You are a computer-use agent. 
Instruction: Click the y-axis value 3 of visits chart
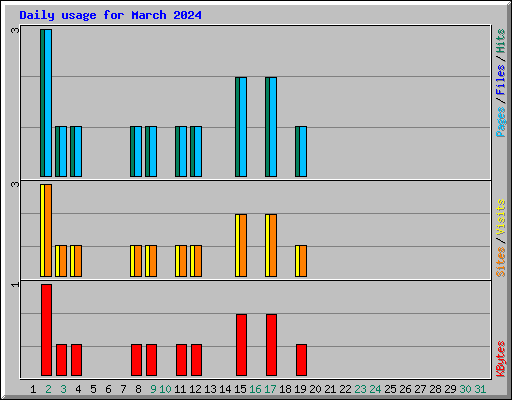pos(15,184)
